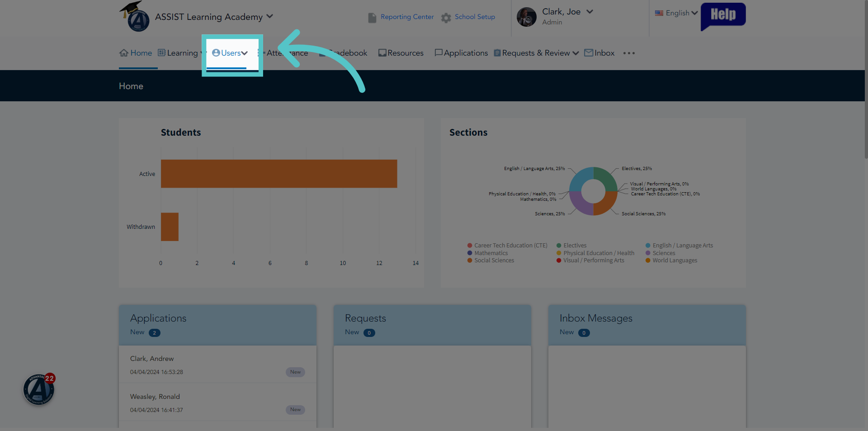The image size is (868, 431).
Task: Toggle the Social Sciences legend entry
Action: pyautogui.click(x=491, y=260)
